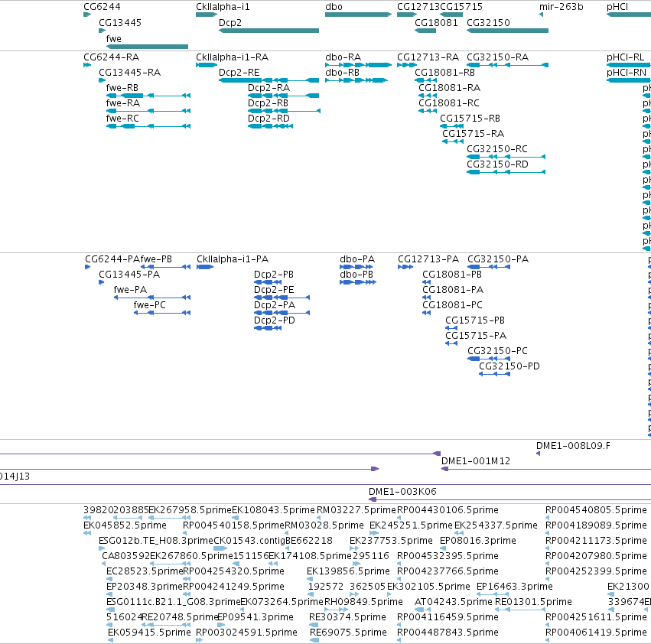Click the 'Dcp2-PD' protein label

275,321
